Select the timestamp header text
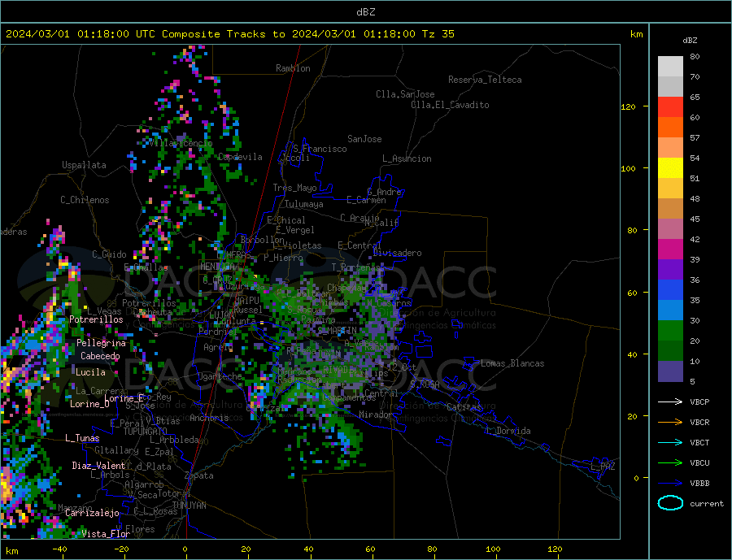Viewport: 732px width, 560px height. point(230,34)
